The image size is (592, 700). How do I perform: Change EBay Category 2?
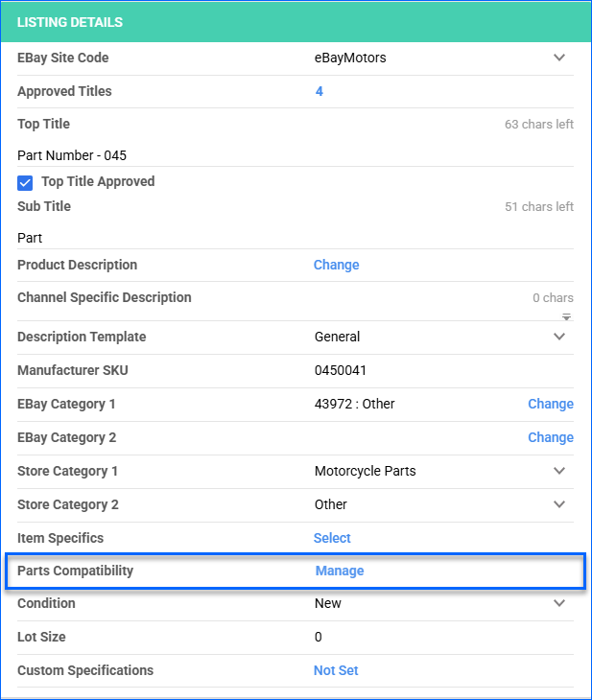pyautogui.click(x=550, y=438)
